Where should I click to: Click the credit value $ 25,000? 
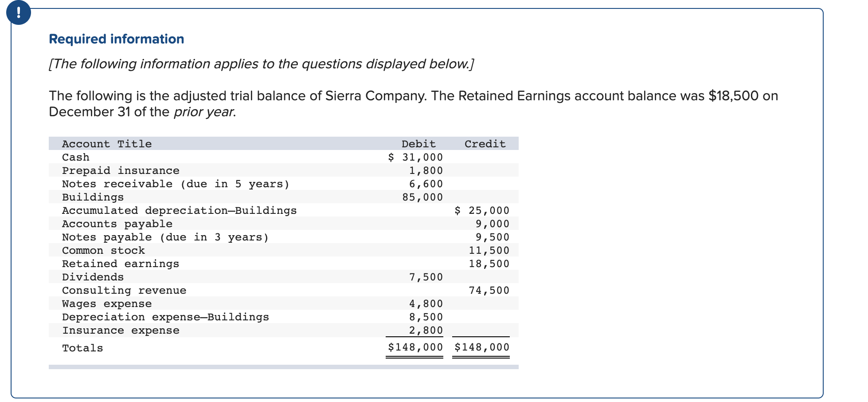click(482, 210)
